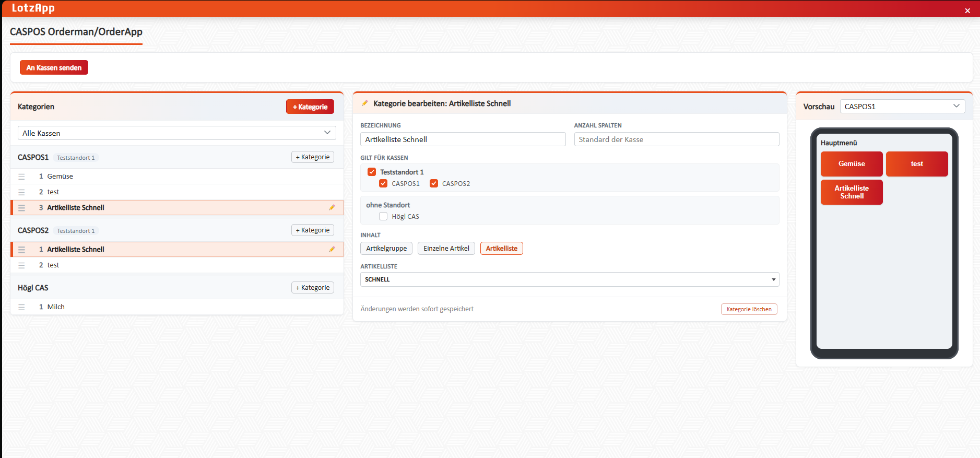Image resolution: width=980 pixels, height=458 pixels.
Task: Click Artikelliste Schnell tile in preview
Action: (x=852, y=192)
